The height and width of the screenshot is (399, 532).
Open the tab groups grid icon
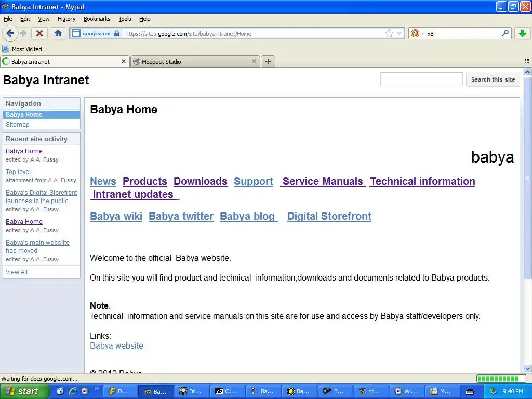coord(527,61)
